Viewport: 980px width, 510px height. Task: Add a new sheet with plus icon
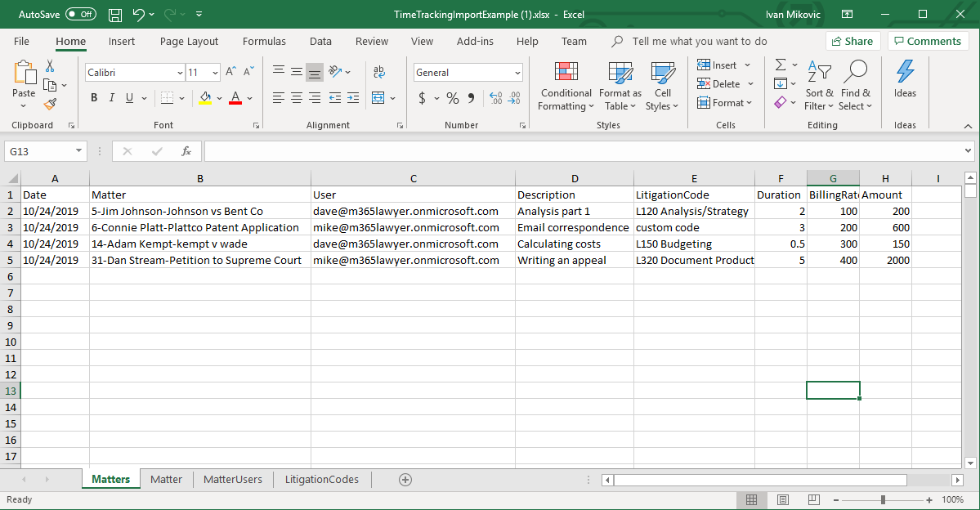click(405, 480)
